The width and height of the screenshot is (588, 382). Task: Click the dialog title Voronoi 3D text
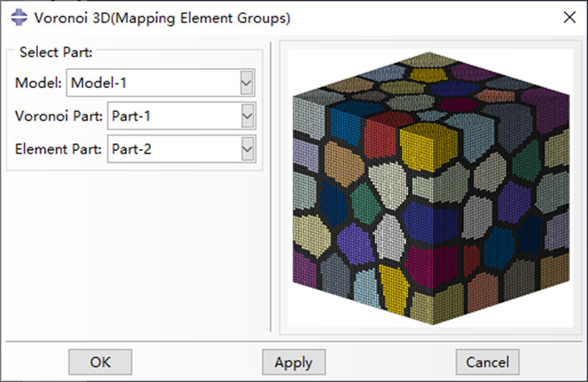[x=162, y=18]
